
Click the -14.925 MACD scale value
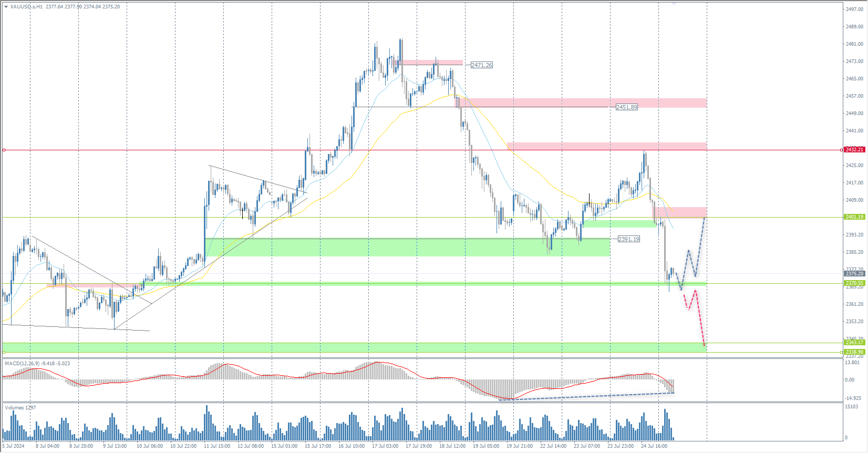point(853,398)
